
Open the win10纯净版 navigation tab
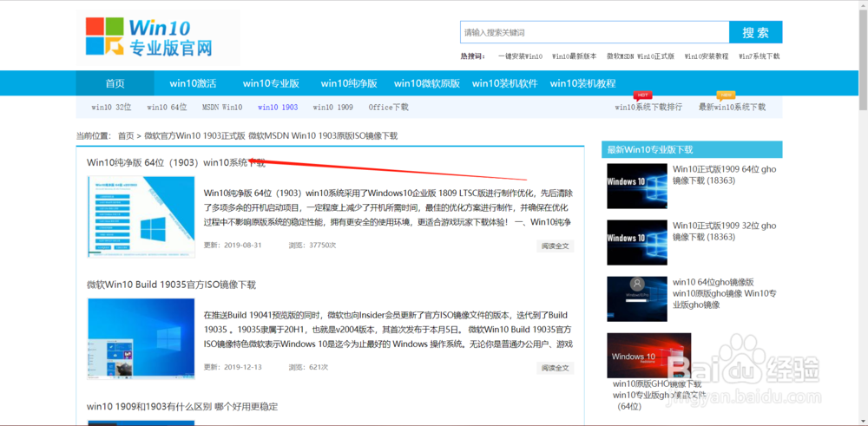tap(349, 83)
